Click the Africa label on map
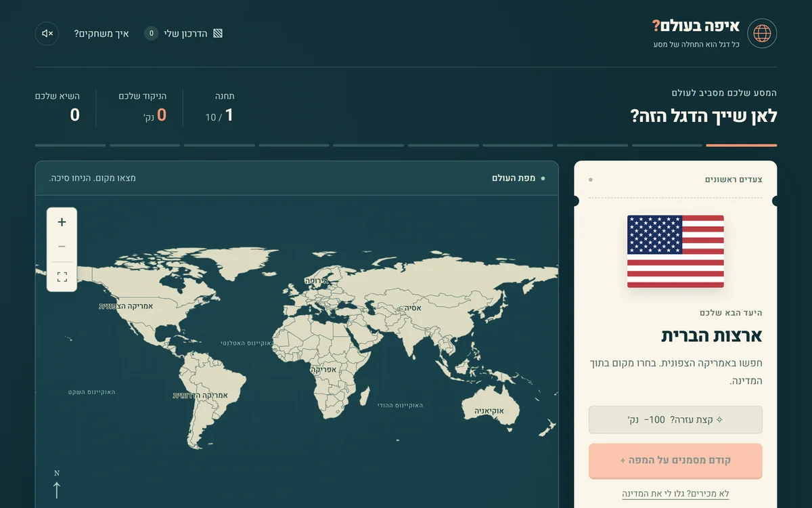Image resolution: width=812 pixels, height=508 pixels. [325, 371]
